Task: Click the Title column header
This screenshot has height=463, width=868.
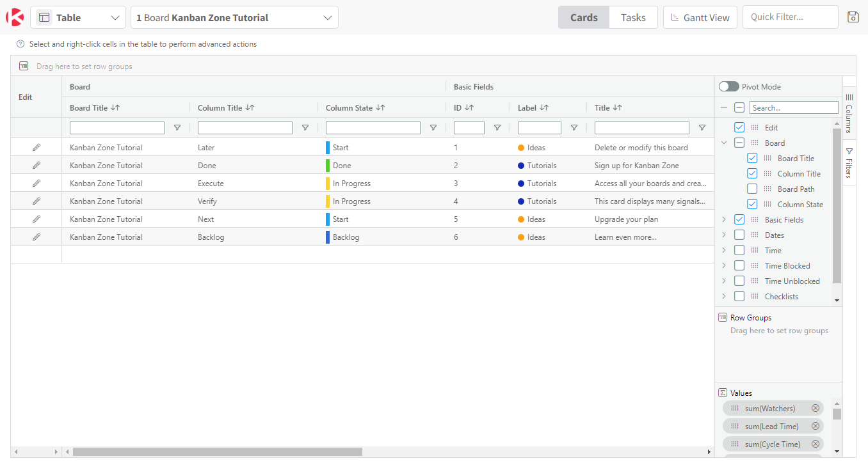Action: [x=650, y=107]
